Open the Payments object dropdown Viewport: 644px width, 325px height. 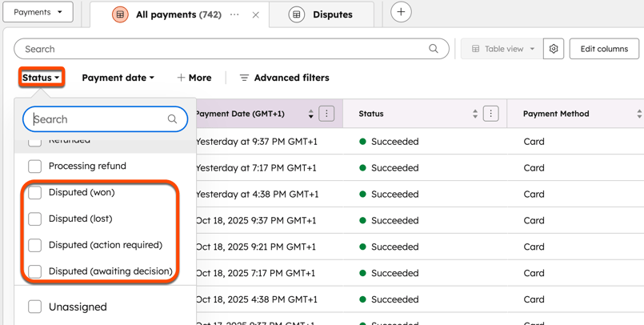click(38, 12)
